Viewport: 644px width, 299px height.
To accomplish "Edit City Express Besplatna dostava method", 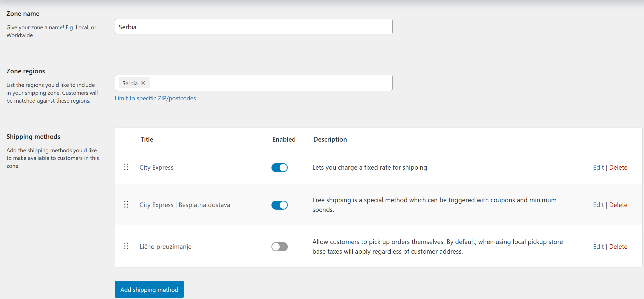I will [x=598, y=205].
